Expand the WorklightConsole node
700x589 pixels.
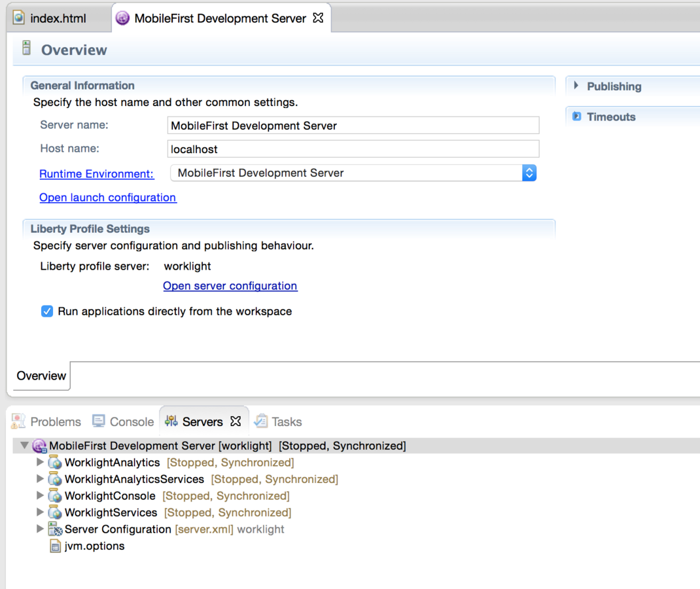(40, 495)
